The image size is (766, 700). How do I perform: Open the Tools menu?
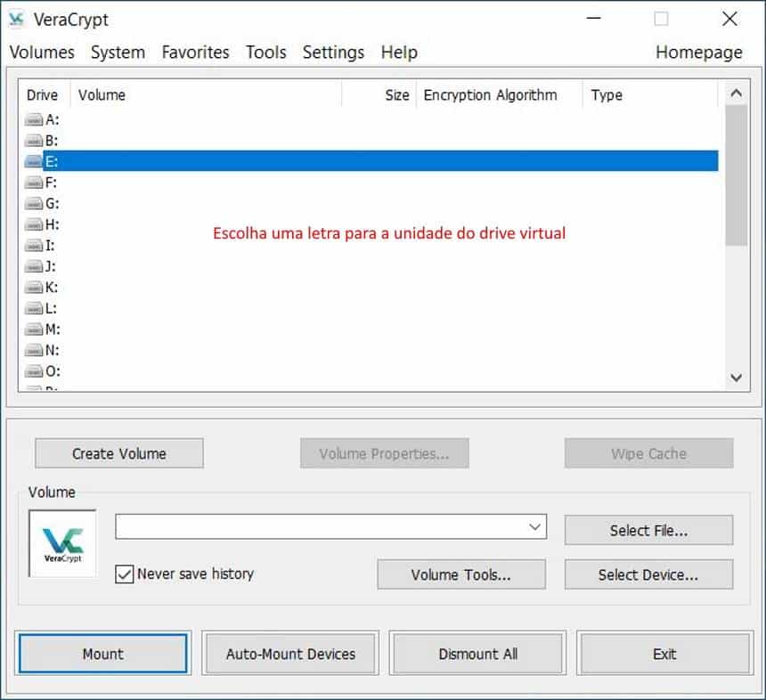265,53
